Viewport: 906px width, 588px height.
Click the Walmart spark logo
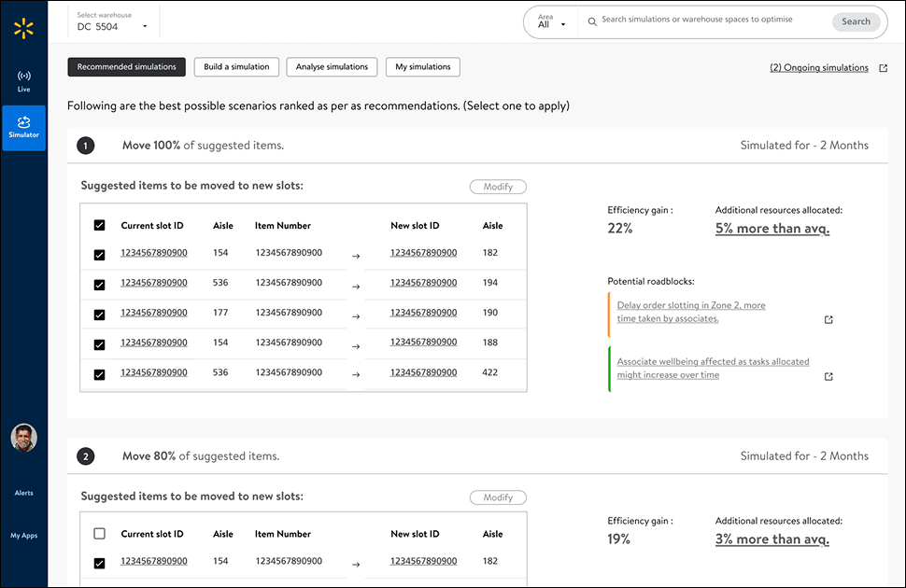pyautogui.click(x=23, y=28)
